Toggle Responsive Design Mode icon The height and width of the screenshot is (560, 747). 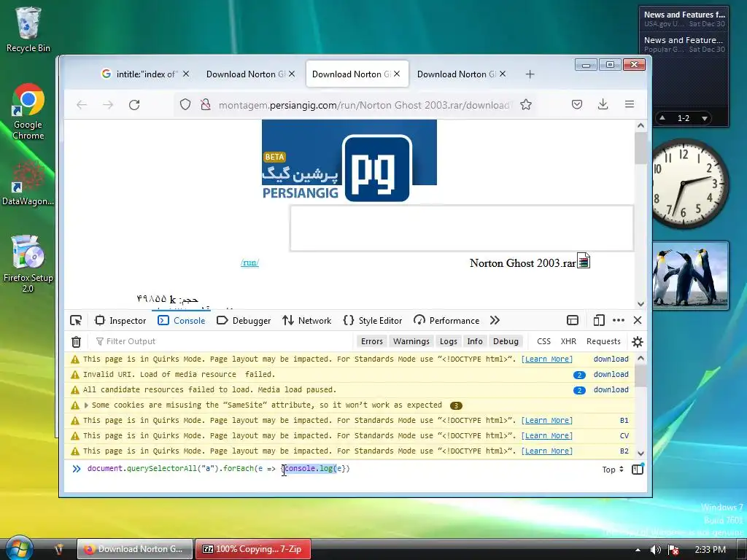pyautogui.click(x=599, y=321)
